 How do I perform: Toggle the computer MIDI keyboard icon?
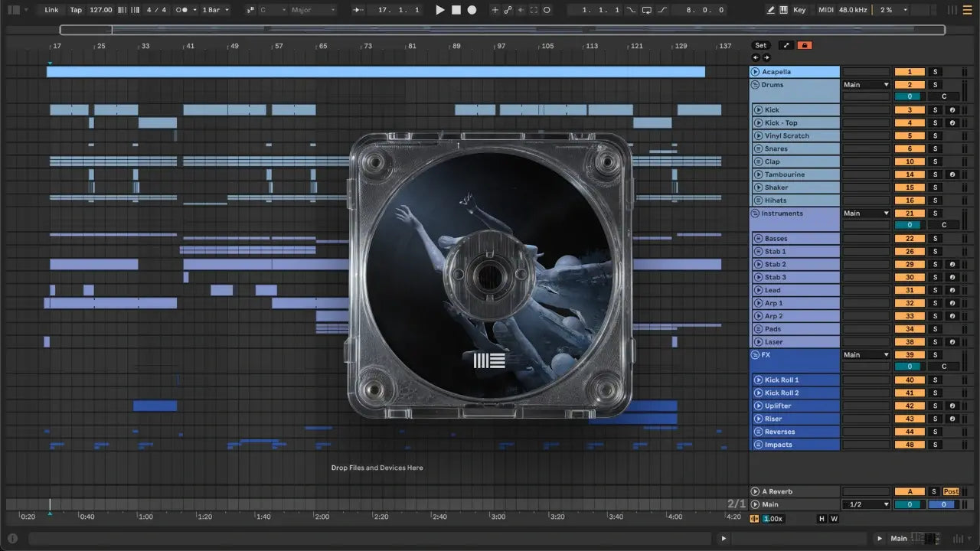[783, 10]
